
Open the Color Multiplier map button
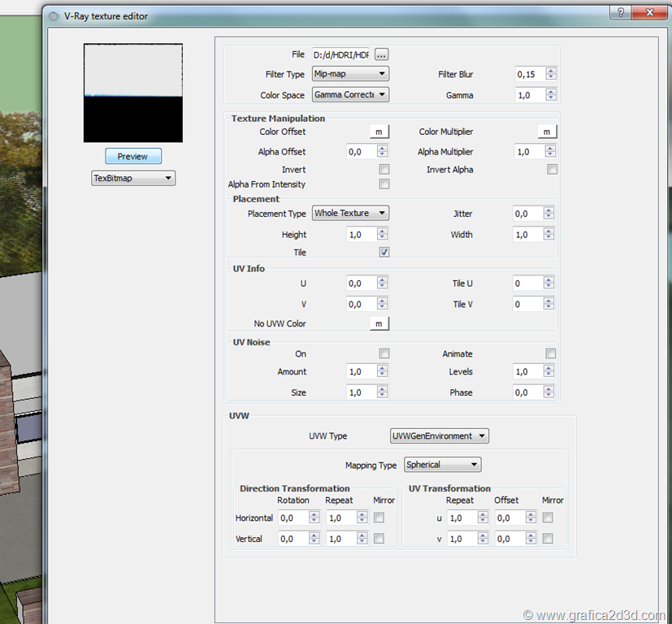click(547, 132)
